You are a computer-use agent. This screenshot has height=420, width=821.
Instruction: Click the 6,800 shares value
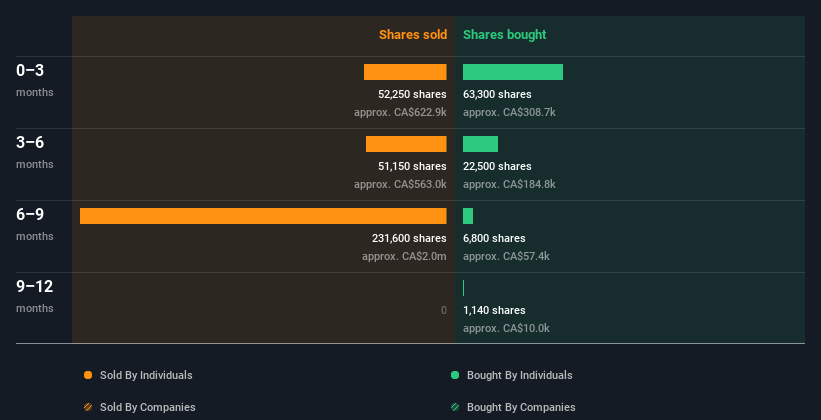(x=494, y=238)
